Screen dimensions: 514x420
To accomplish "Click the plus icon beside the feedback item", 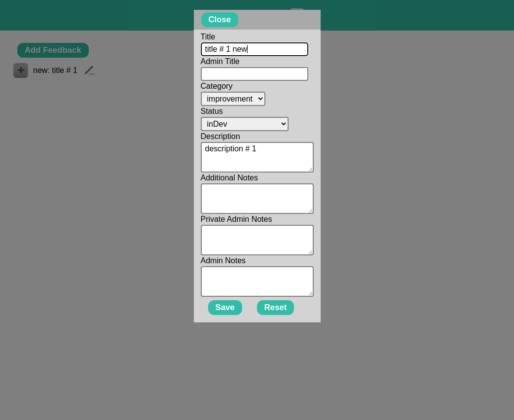I will pos(21,70).
